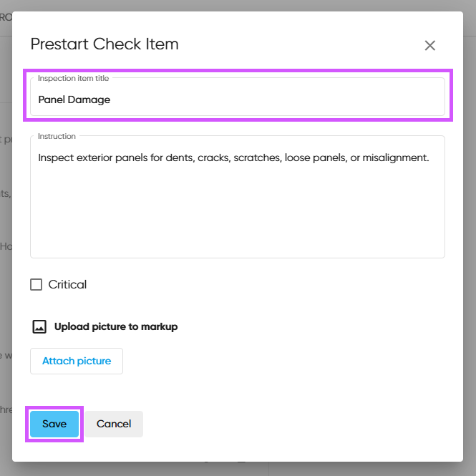Close the Prestart Check Item dialog
This screenshot has width=476, height=476.
[x=429, y=46]
